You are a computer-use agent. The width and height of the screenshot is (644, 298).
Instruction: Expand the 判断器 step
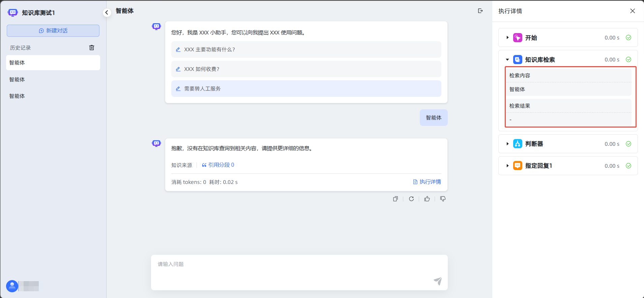507,144
